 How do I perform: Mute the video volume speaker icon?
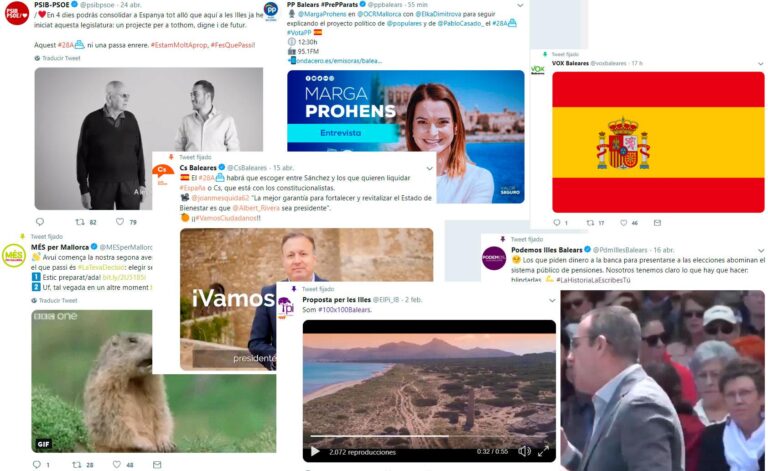pos(524,451)
